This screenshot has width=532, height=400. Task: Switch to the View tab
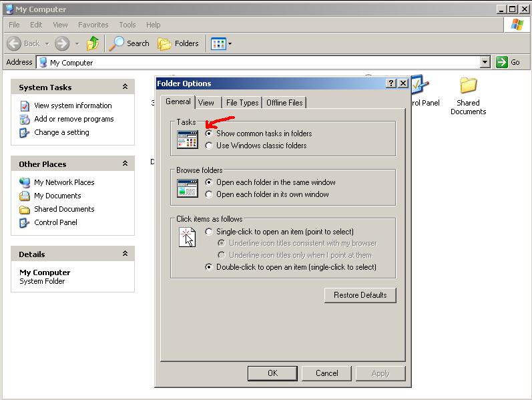(206, 103)
